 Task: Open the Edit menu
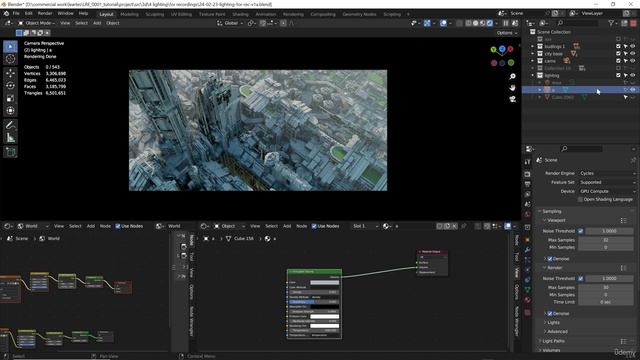[x=29, y=13]
